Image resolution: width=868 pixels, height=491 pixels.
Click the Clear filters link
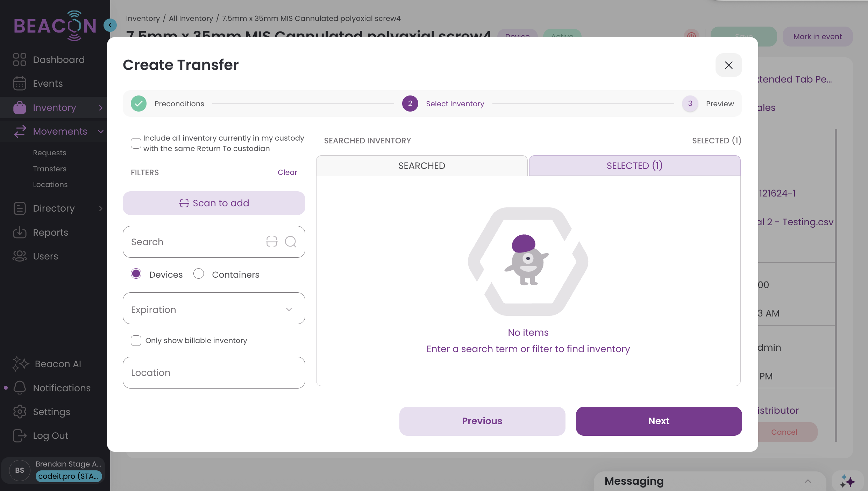pos(287,172)
